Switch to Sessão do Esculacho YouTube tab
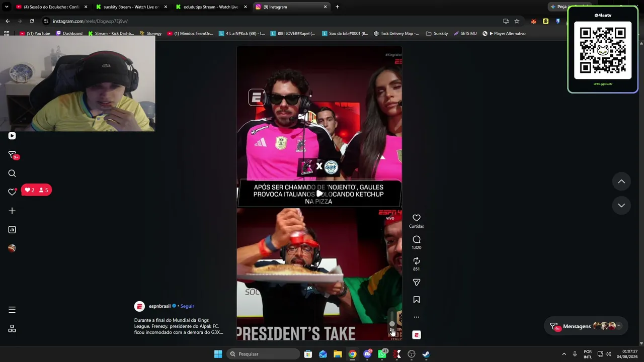 pos(51,7)
